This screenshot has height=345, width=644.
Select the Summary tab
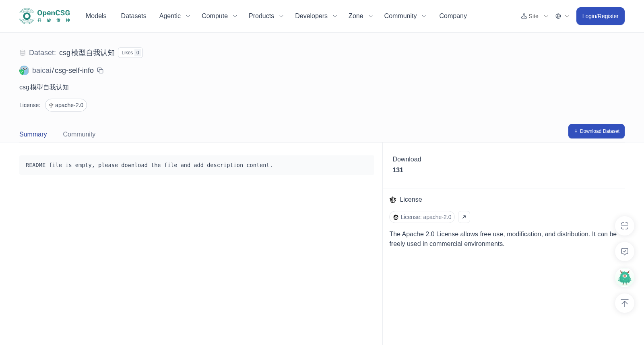click(x=33, y=134)
